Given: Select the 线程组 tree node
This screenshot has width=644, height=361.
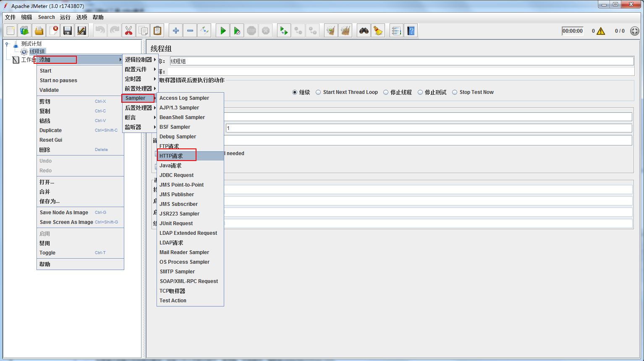Looking at the screenshot, I should click(x=37, y=52).
